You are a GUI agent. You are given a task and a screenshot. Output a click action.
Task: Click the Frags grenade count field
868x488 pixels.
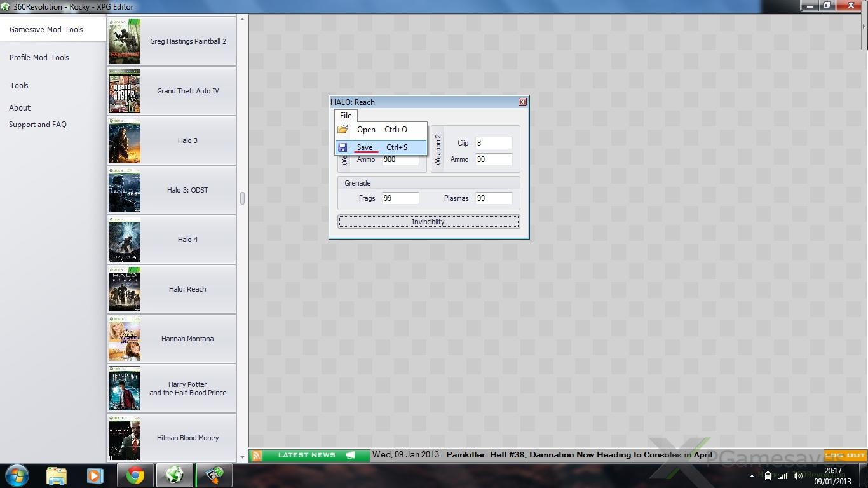pyautogui.click(x=400, y=198)
